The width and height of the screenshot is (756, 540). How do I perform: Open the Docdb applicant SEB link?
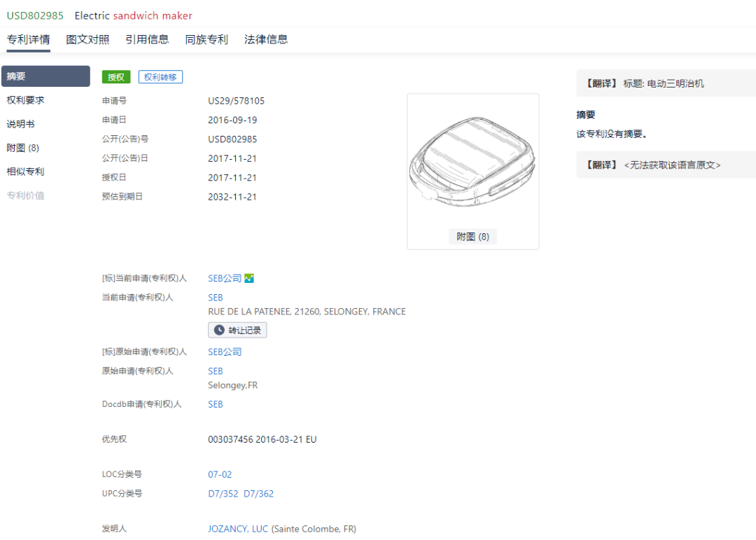(x=216, y=404)
